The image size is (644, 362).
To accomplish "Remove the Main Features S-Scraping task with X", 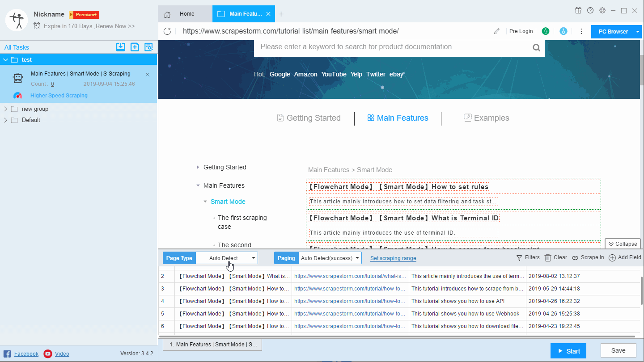I will (148, 75).
